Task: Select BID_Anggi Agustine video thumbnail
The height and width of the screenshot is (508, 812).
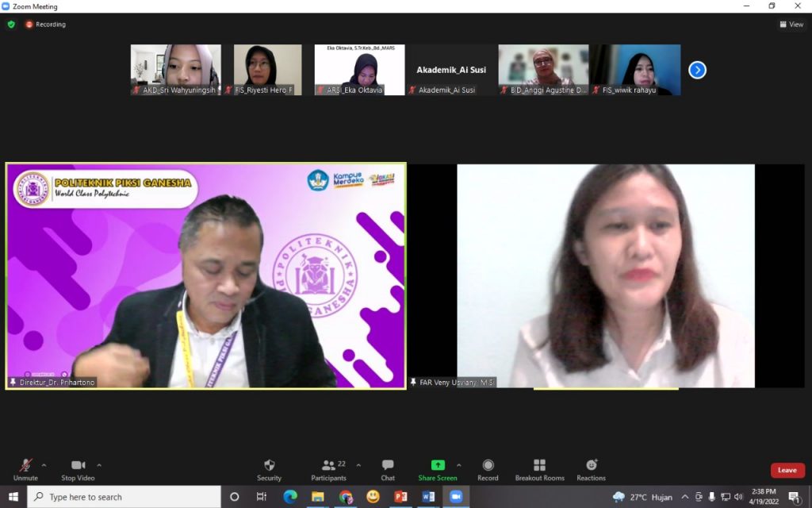Action: click(x=543, y=70)
